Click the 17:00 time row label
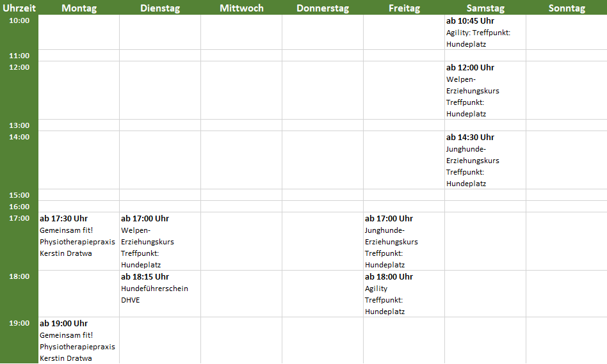The width and height of the screenshot is (607, 364). click(19, 218)
